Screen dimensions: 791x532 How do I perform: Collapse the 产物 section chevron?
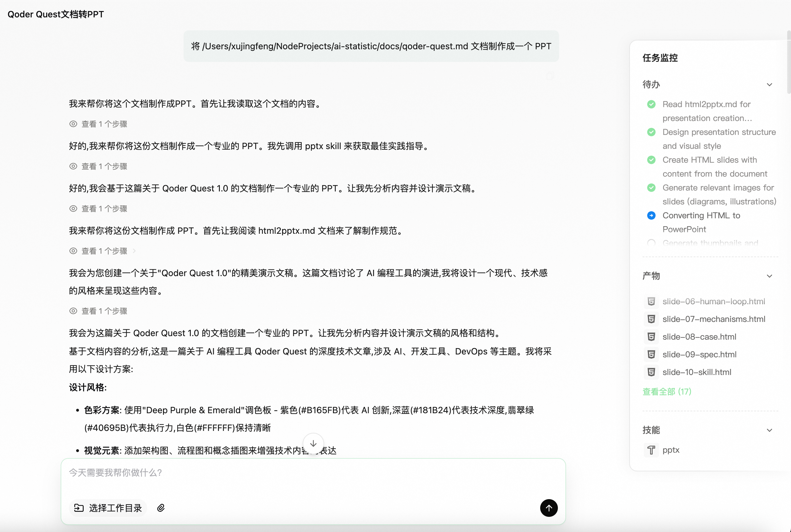769,276
